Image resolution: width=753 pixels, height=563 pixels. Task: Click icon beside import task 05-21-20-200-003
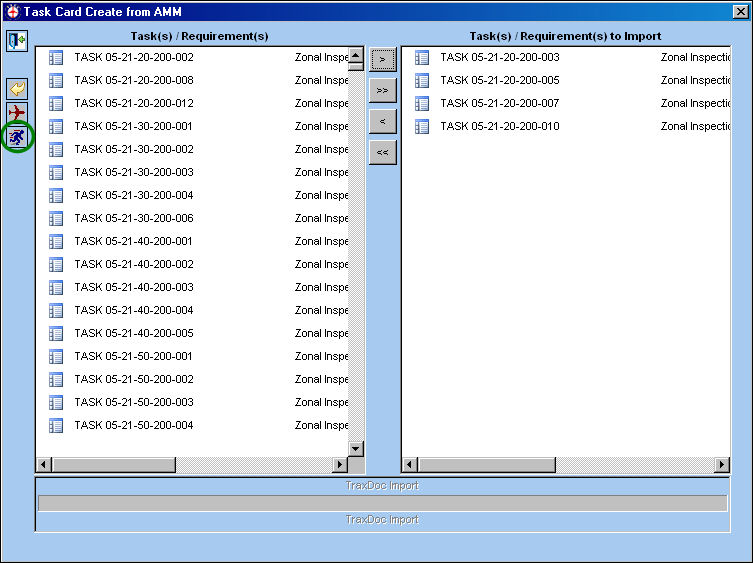tap(422, 58)
